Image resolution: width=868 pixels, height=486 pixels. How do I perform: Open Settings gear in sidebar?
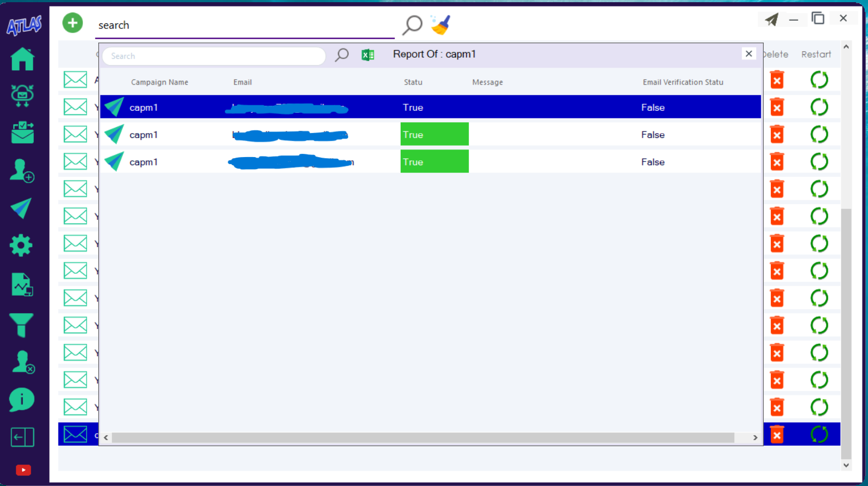point(21,245)
